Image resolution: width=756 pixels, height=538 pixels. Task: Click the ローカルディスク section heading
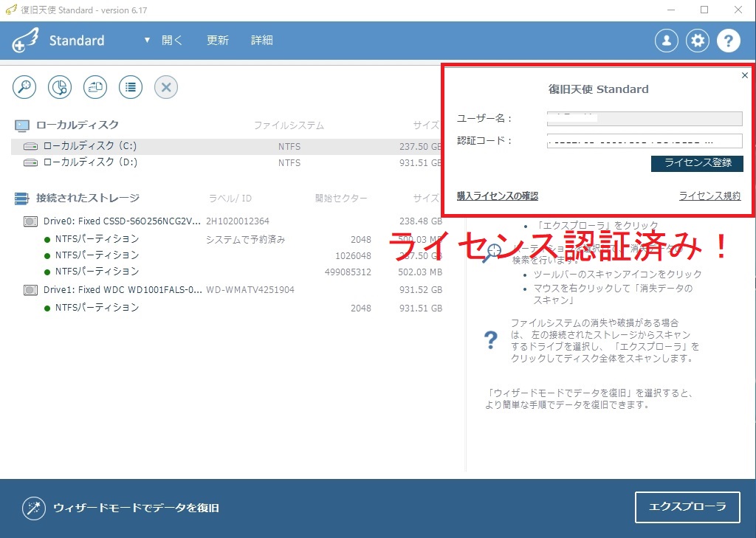78,125
